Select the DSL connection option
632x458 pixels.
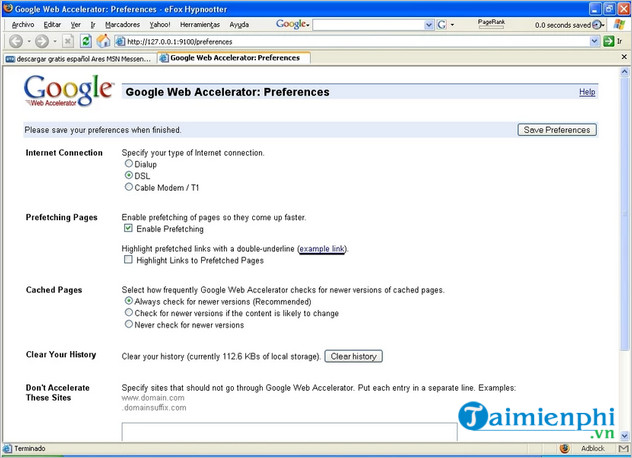tap(129, 175)
